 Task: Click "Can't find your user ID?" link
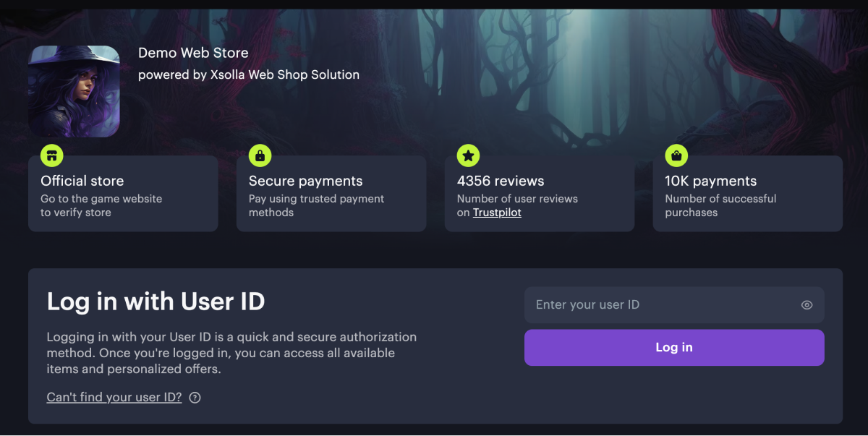click(x=114, y=397)
